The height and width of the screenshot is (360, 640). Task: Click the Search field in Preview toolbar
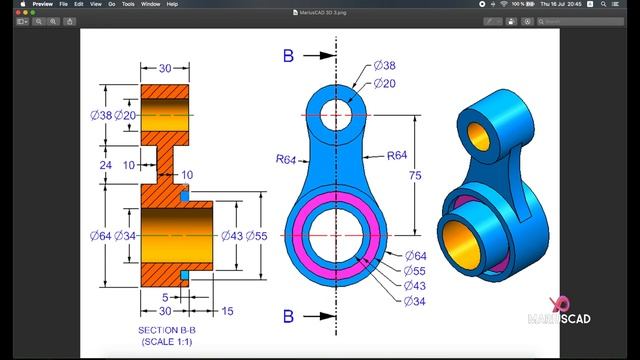tap(580, 21)
